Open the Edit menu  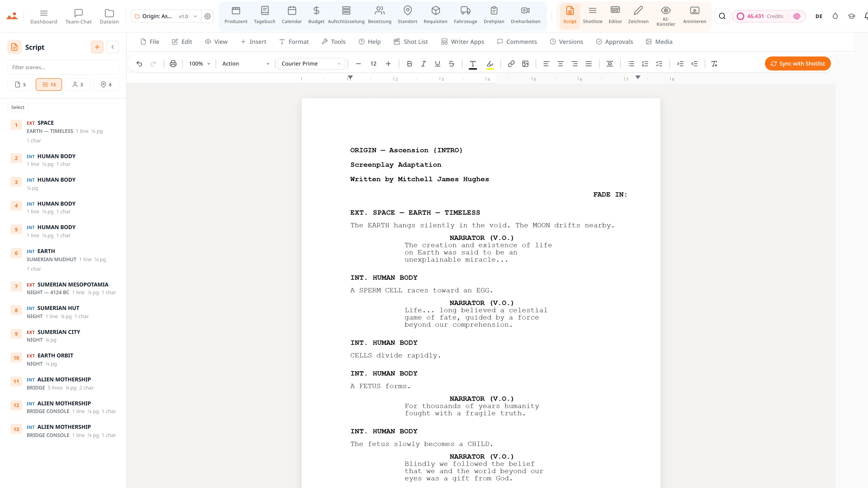(182, 42)
